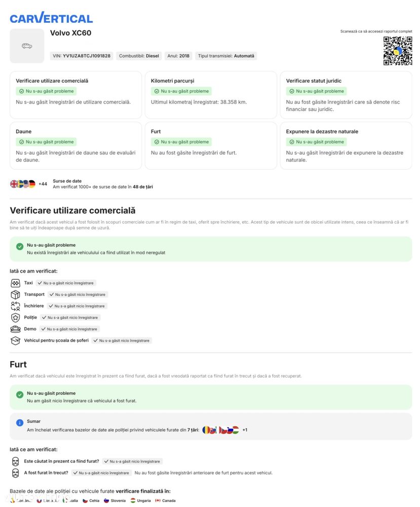Click the green check in Furt banner
Viewport: 420px width, 507px height.
click(x=20, y=394)
